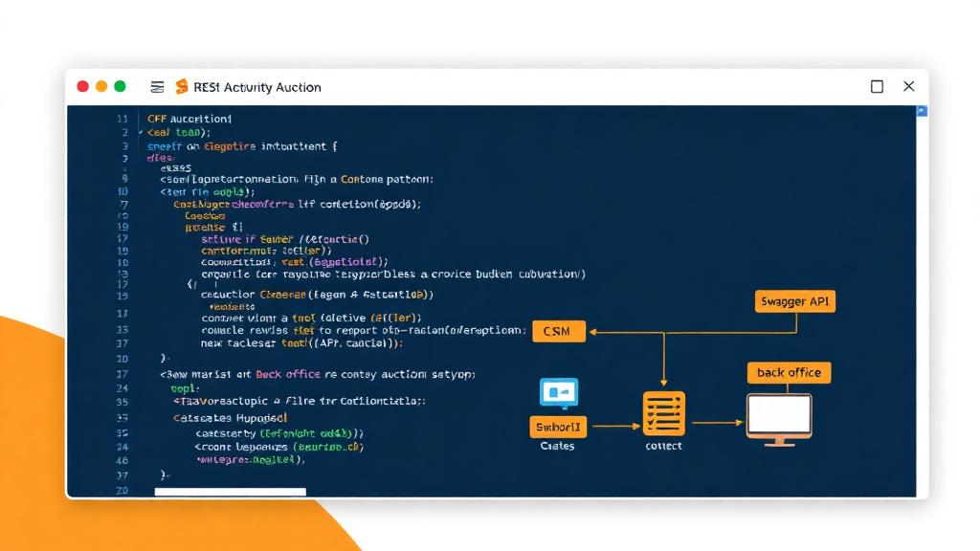Click the orange checklist document icon

[x=664, y=413]
